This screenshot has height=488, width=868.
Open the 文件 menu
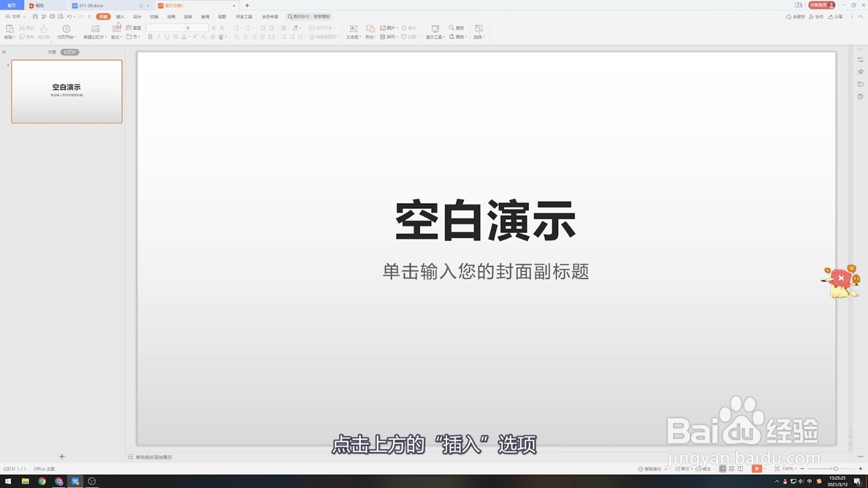click(x=15, y=16)
